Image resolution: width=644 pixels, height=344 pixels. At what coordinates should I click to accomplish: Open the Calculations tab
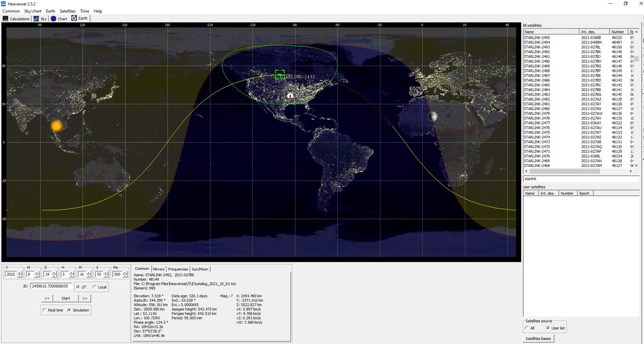(x=16, y=18)
